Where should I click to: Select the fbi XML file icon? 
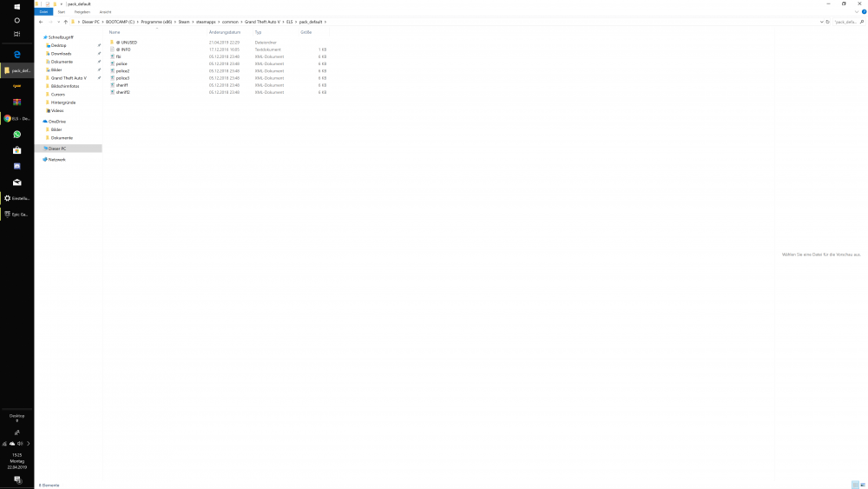[x=112, y=56]
